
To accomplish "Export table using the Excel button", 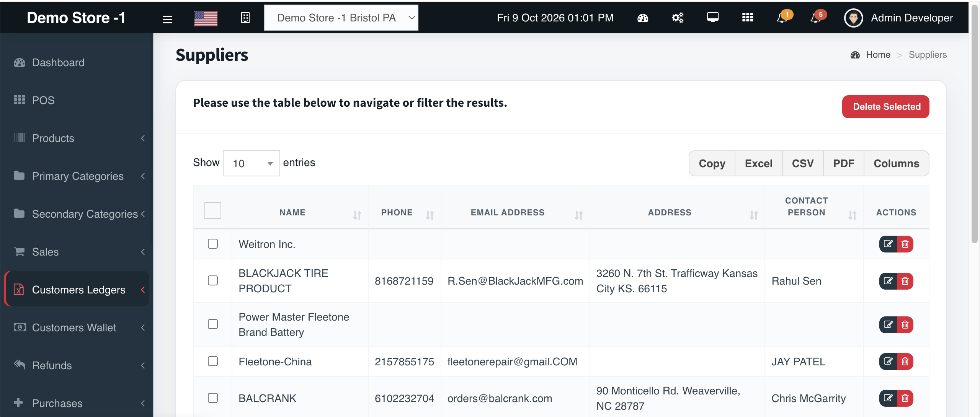I will (x=758, y=163).
